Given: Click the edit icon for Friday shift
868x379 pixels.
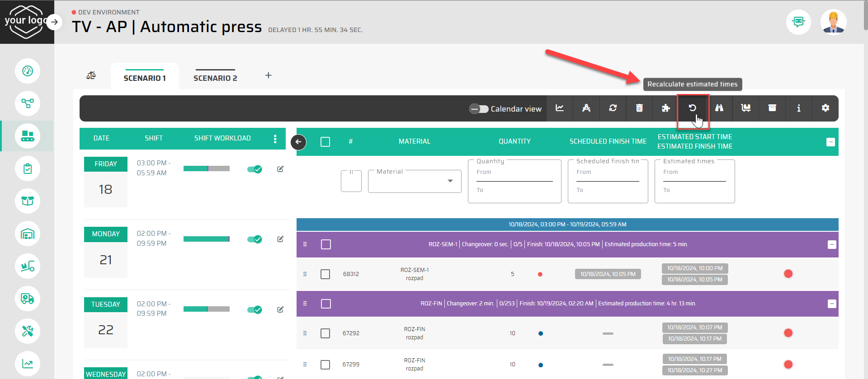Looking at the screenshot, I should 280,169.
